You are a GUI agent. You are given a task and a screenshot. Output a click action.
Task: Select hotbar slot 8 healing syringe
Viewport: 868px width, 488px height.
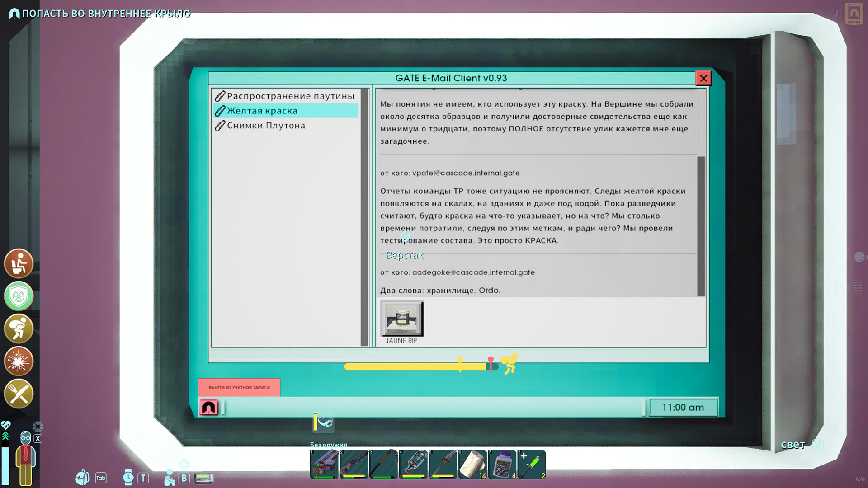pyautogui.click(x=532, y=464)
